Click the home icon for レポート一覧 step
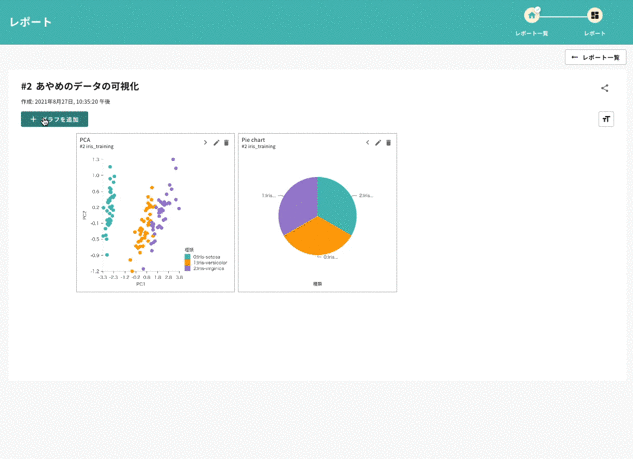The image size is (633, 459). pos(532,15)
